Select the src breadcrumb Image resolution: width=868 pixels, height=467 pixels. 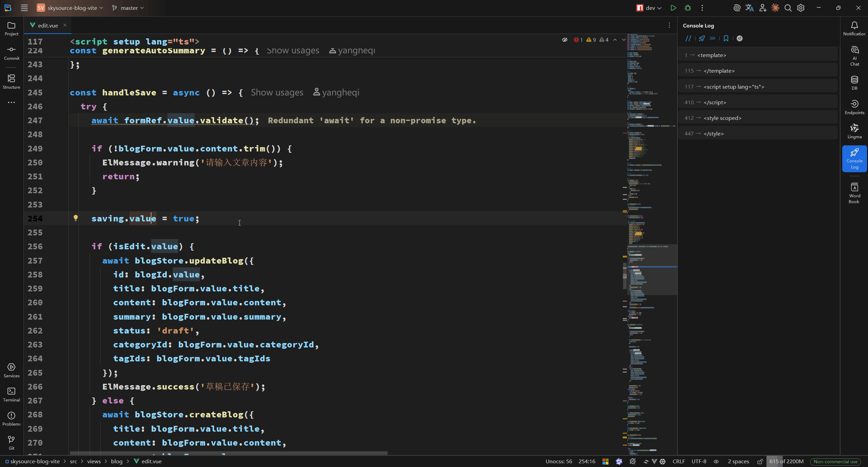(x=73, y=462)
